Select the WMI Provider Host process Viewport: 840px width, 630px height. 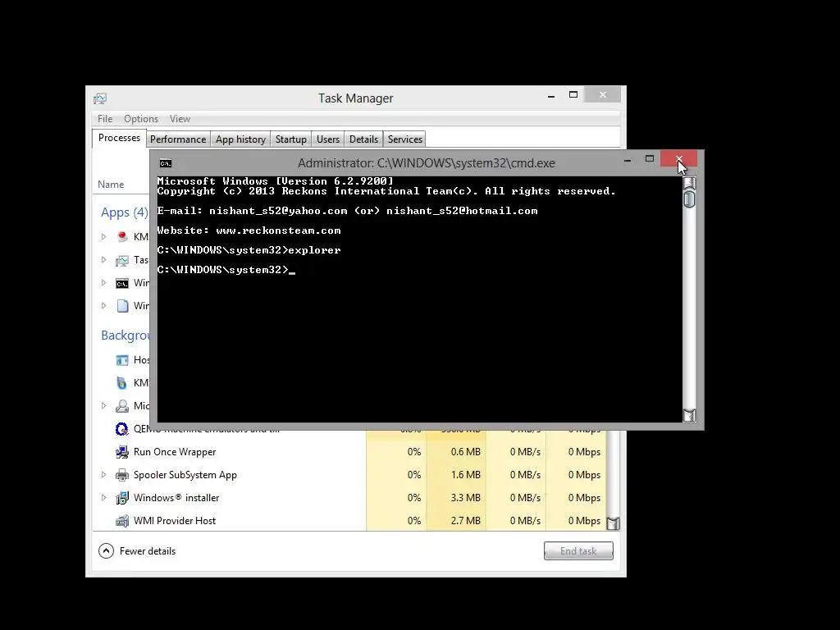pos(175,521)
